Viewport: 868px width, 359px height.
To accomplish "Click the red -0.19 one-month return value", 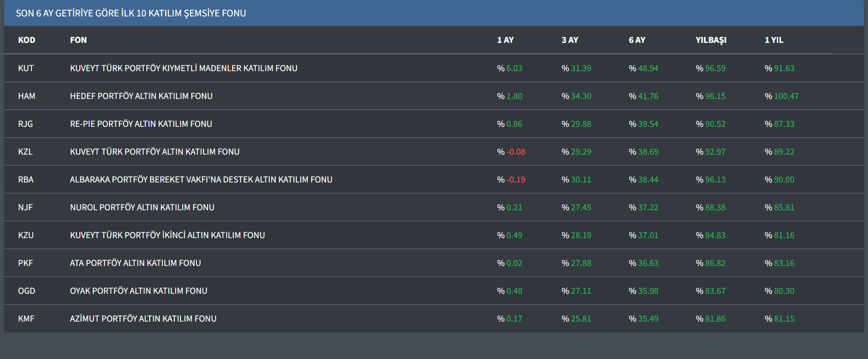I will [x=516, y=180].
